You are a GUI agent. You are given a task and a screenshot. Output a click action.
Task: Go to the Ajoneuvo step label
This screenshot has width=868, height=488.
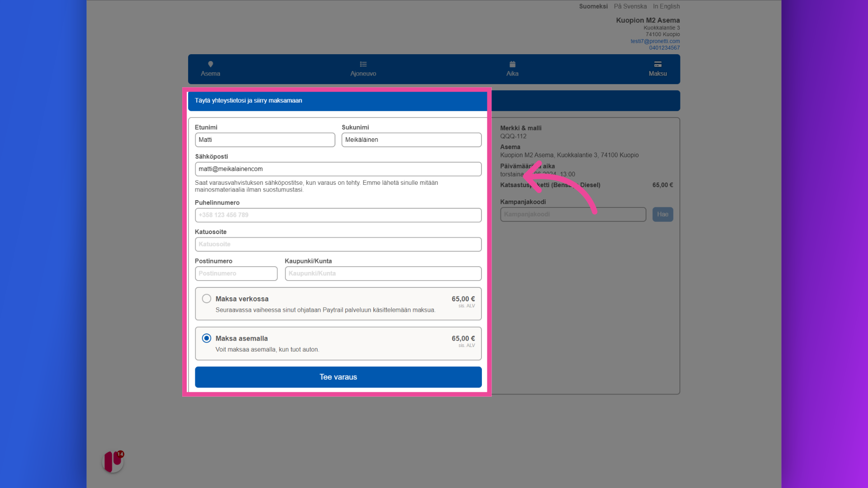pos(363,74)
